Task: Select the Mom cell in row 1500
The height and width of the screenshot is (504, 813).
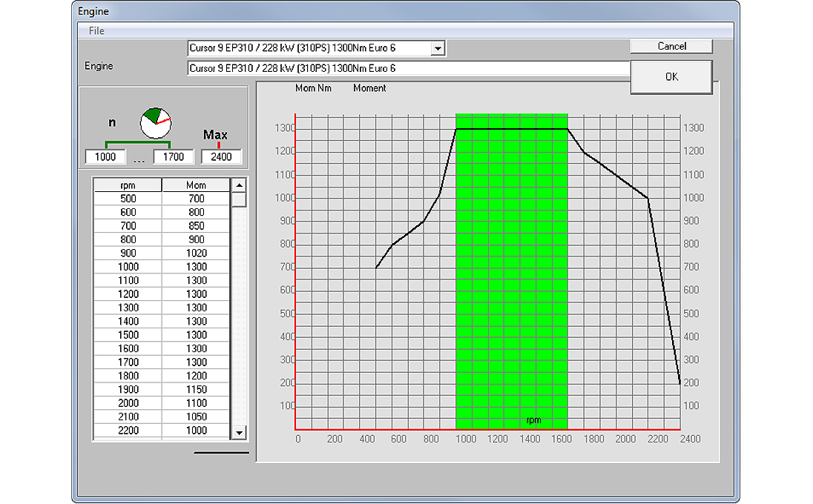Action: [196, 335]
